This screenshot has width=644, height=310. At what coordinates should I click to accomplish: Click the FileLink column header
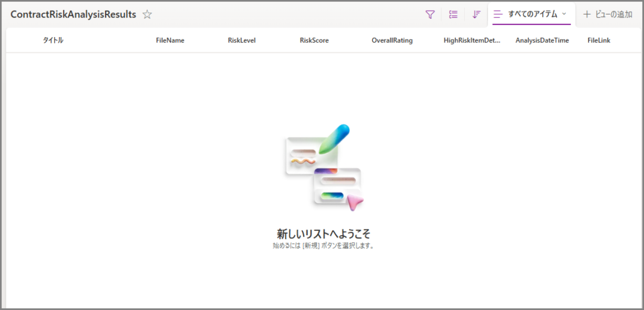pos(599,41)
